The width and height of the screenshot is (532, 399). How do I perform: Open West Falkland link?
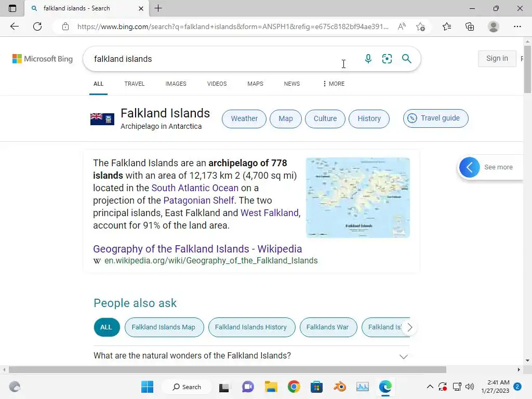pos(270,213)
